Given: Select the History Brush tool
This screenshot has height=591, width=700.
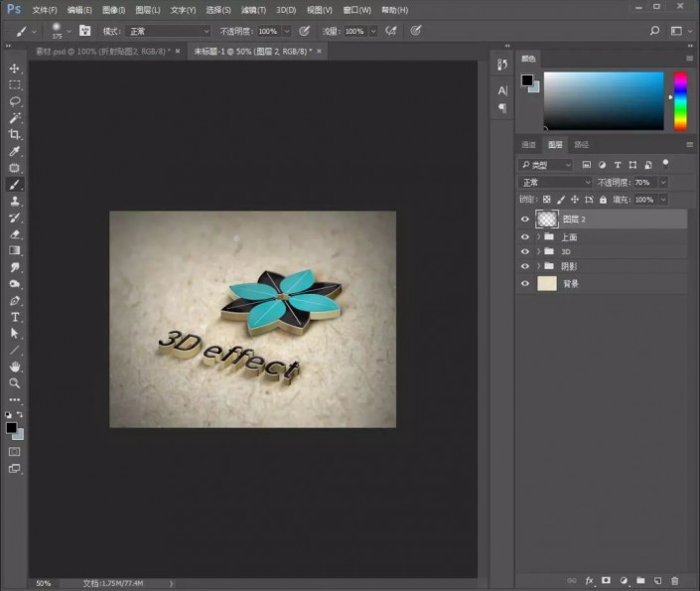Looking at the screenshot, I should (x=14, y=218).
